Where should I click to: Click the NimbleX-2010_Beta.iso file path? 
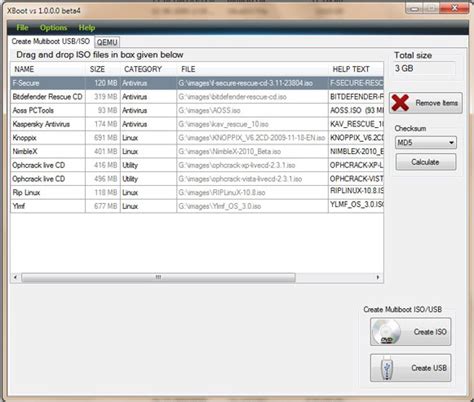coord(230,151)
